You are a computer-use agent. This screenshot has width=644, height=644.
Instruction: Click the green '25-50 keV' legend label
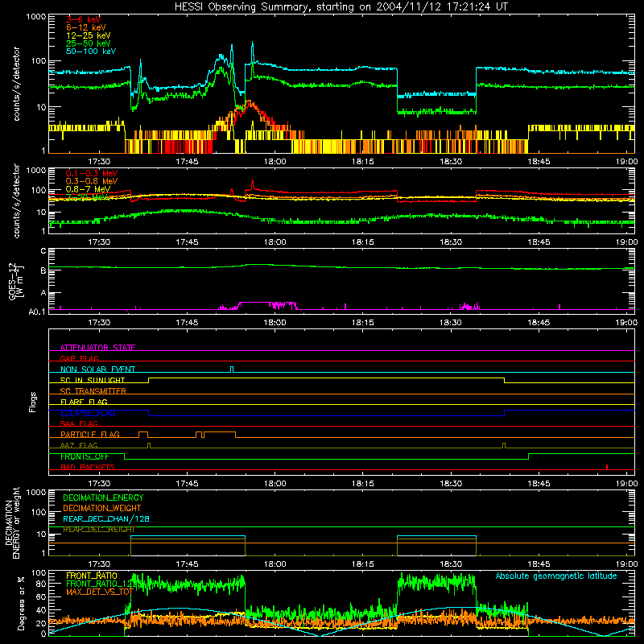[x=89, y=43]
